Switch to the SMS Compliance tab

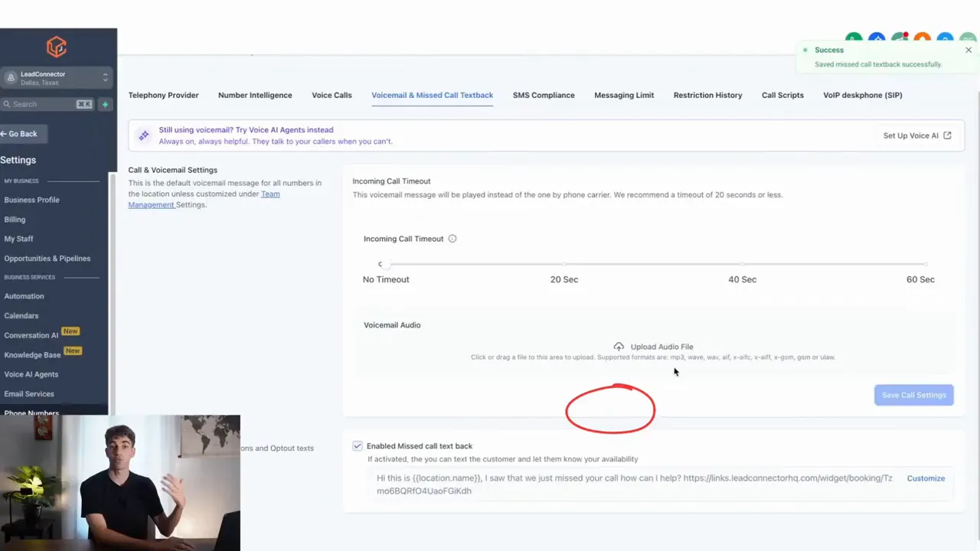coord(544,95)
